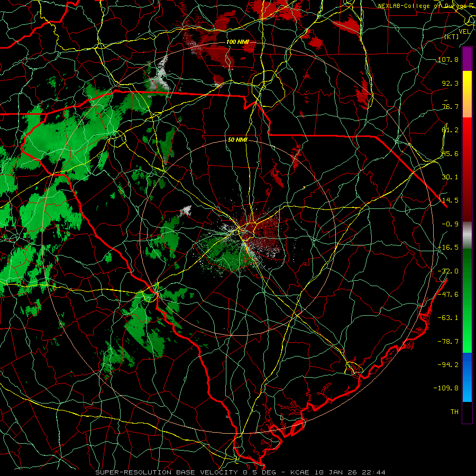476x476 pixels.
Task: Select the 92.3 scale value
Action: [x=450, y=83]
